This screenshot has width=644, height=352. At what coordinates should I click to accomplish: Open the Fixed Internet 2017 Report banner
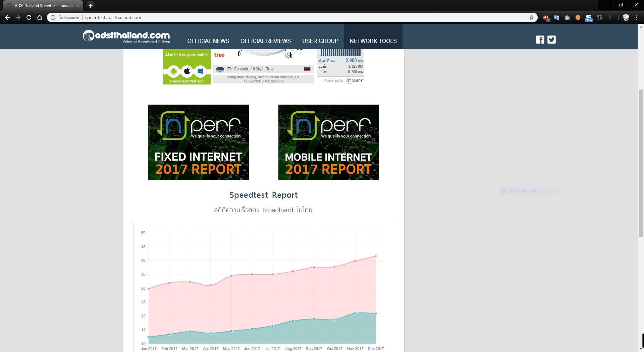pyautogui.click(x=199, y=142)
